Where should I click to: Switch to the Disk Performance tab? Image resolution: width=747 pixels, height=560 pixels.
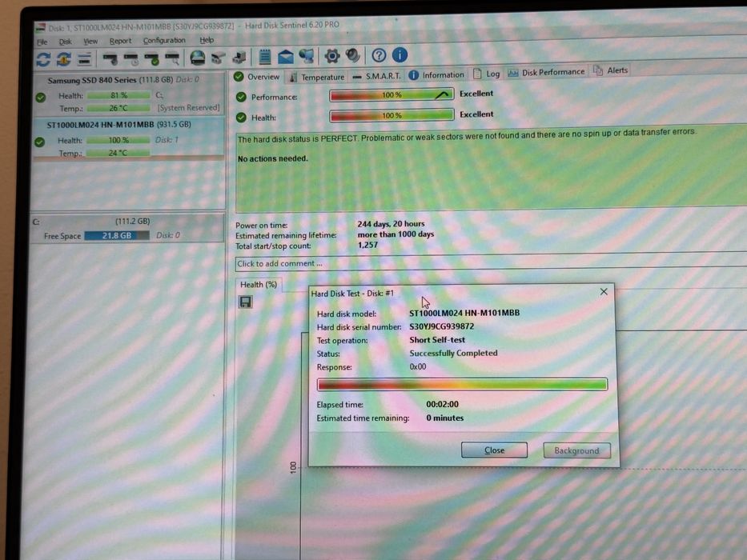(x=546, y=72)
